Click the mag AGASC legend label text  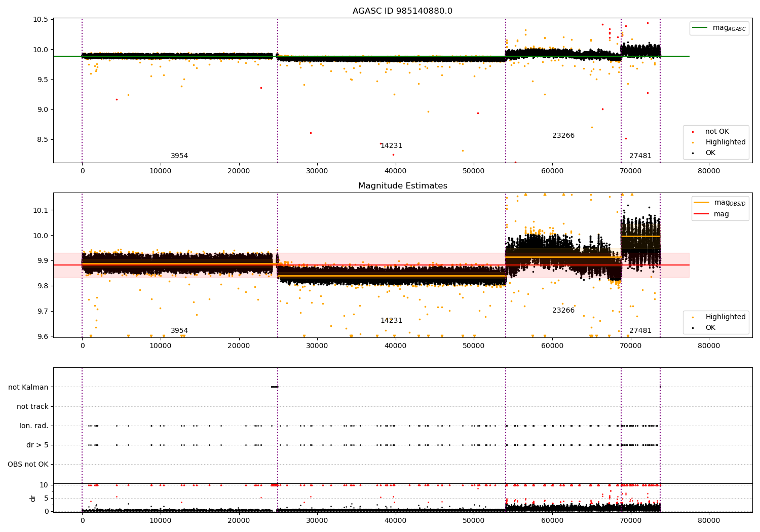click(x=730, y=28)
